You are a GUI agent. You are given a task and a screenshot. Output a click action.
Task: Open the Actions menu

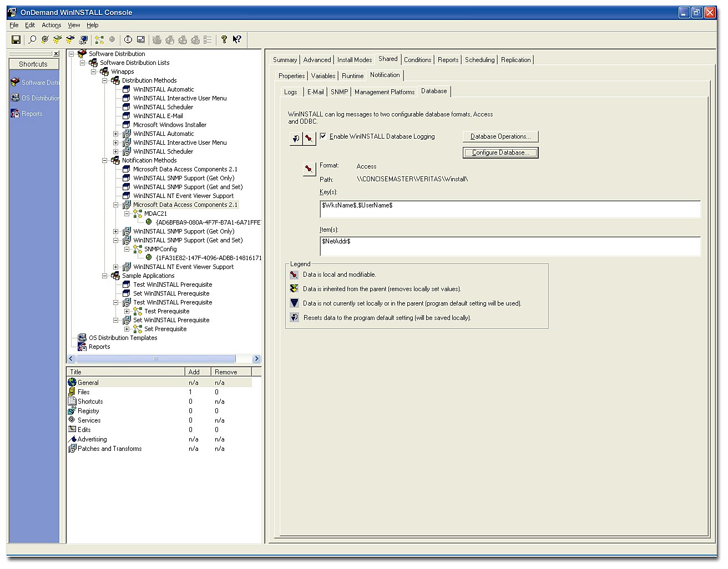51,25
